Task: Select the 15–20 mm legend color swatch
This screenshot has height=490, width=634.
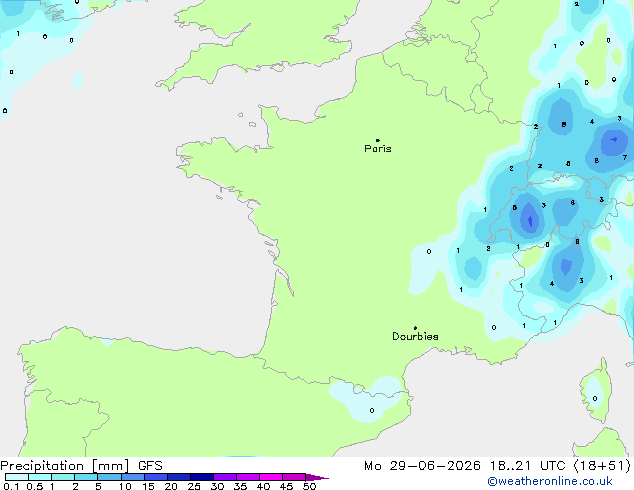Action: [156, 477]
